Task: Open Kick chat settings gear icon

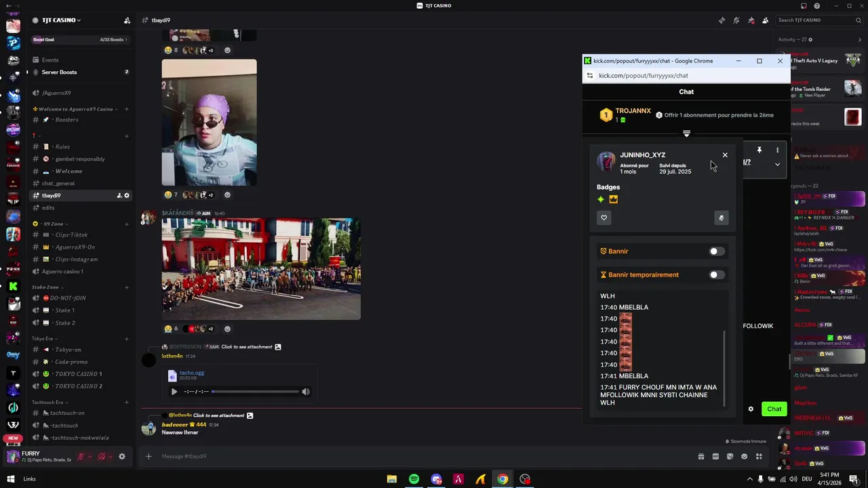Action: point(751,409)
